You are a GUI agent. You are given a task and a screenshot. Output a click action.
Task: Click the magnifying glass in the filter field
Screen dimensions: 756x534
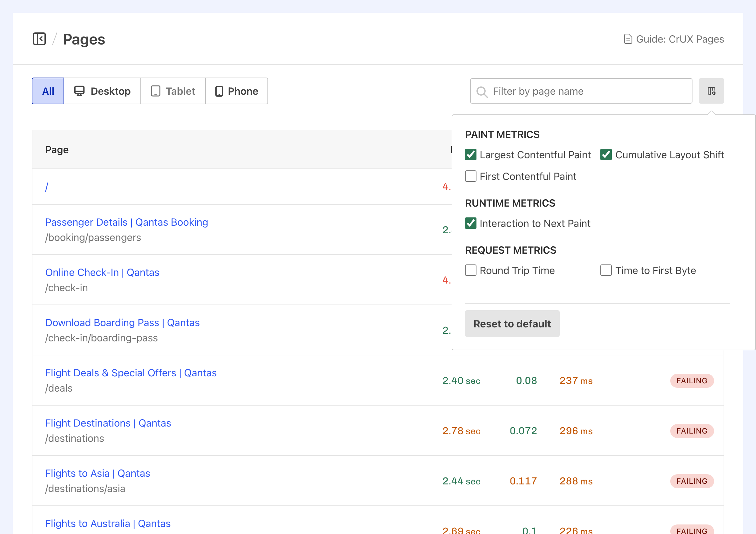(x=482, y=91)
